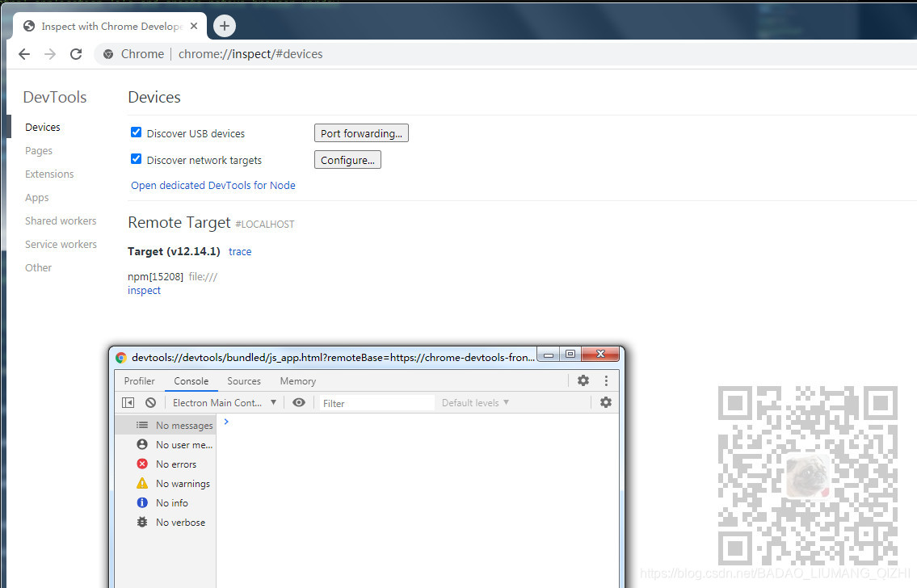917x588 pixels.
Task: Click the Remote Target heading
Action: [179, 223]
